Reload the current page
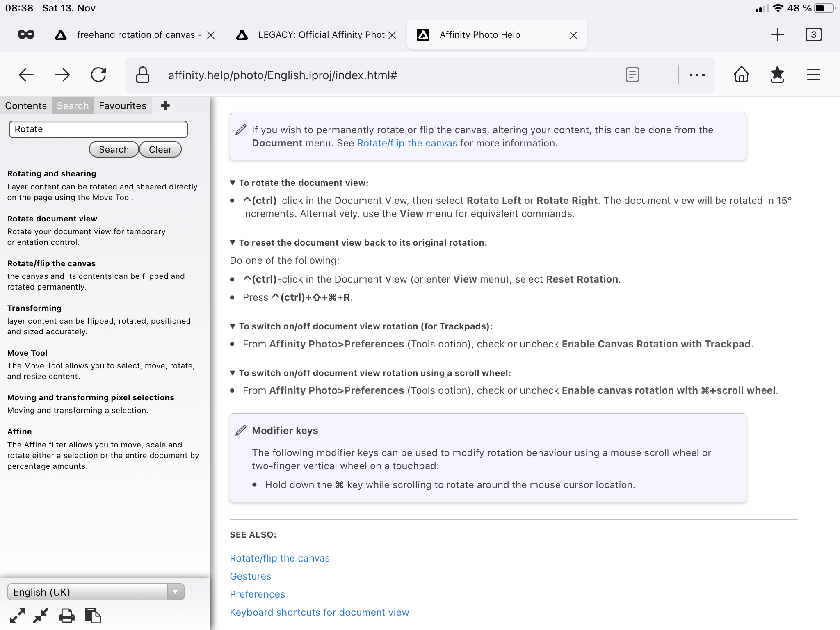 coord(98,75)
